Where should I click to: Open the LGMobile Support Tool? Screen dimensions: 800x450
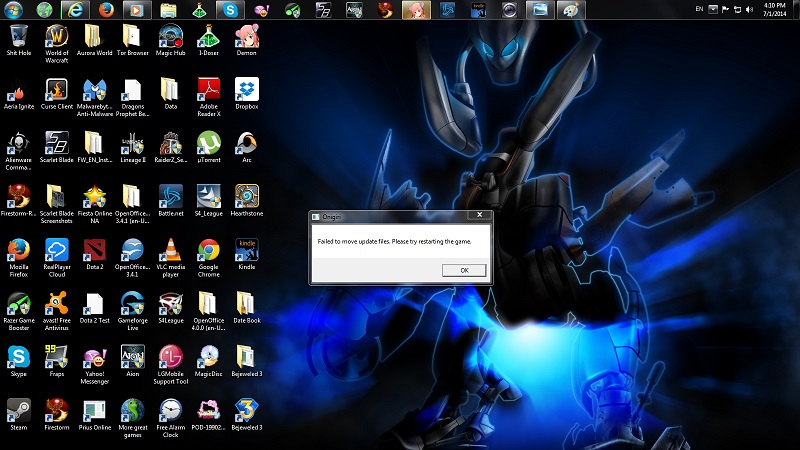[170, 365]
